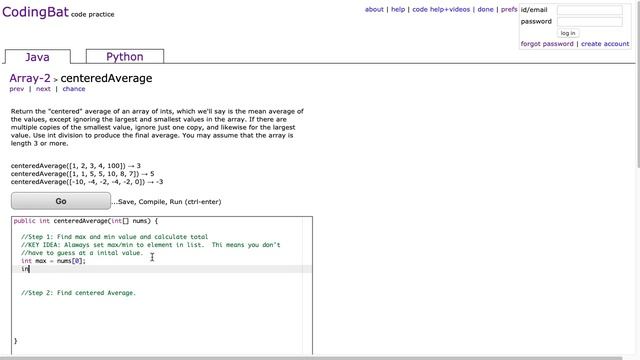
Task: Go to the prev problem
Action: point(17,89)
